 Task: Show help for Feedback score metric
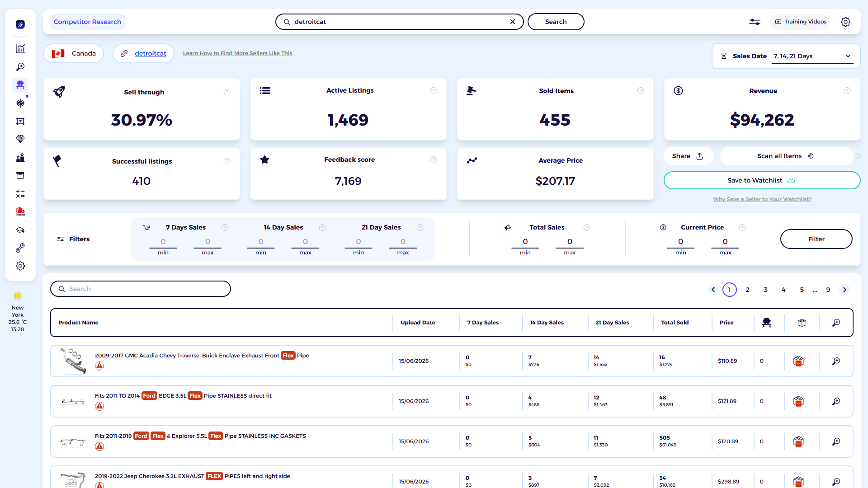tap(434, 160)
